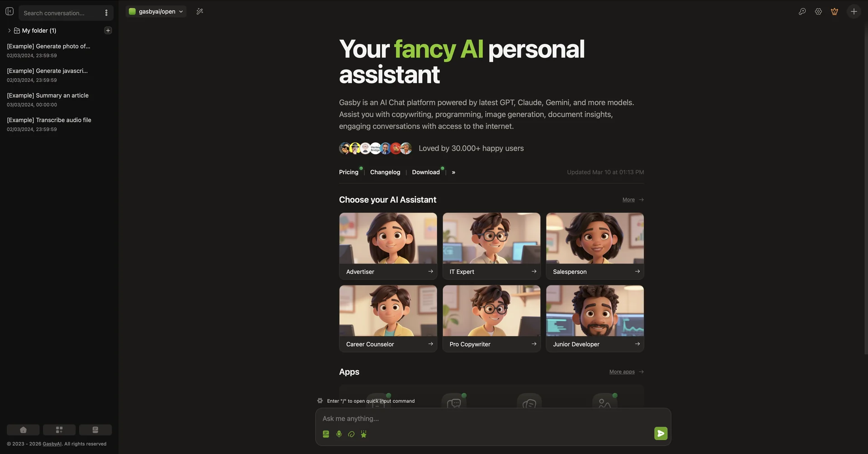Open settings with the top-right gear icon

pos(818,11)
